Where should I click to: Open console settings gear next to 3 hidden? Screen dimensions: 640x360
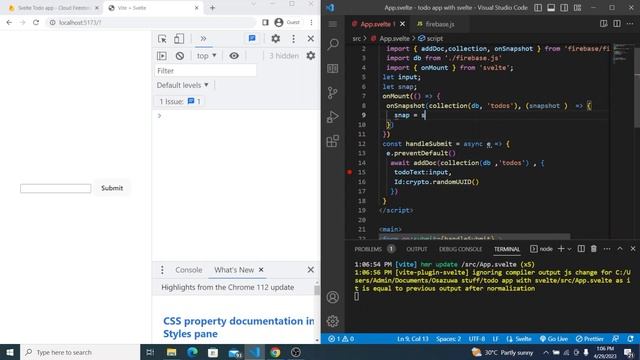coord(311,56)
